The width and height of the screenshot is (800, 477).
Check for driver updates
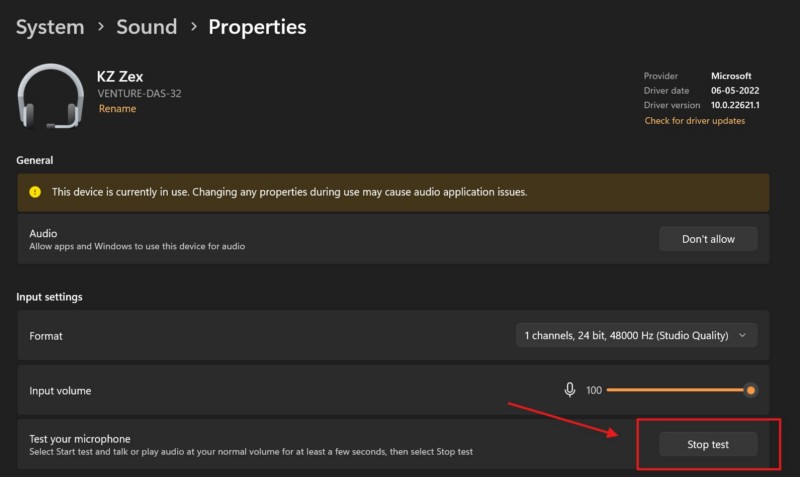coord(695,121)
